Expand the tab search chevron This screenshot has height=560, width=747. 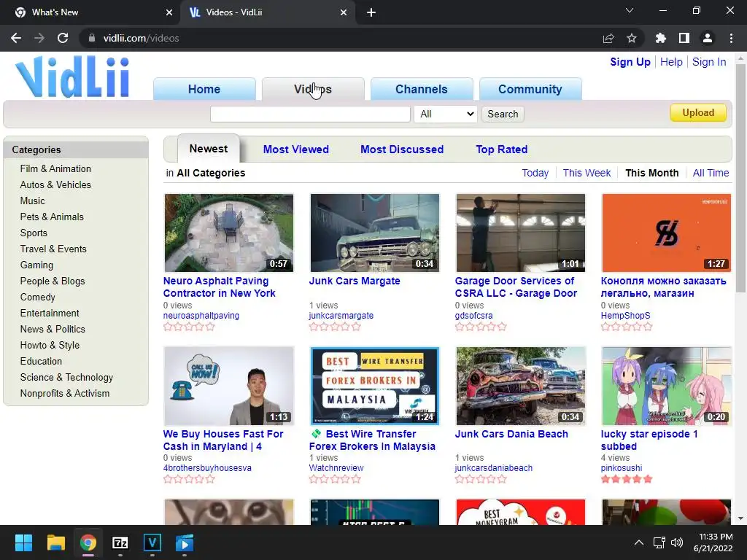630,10
